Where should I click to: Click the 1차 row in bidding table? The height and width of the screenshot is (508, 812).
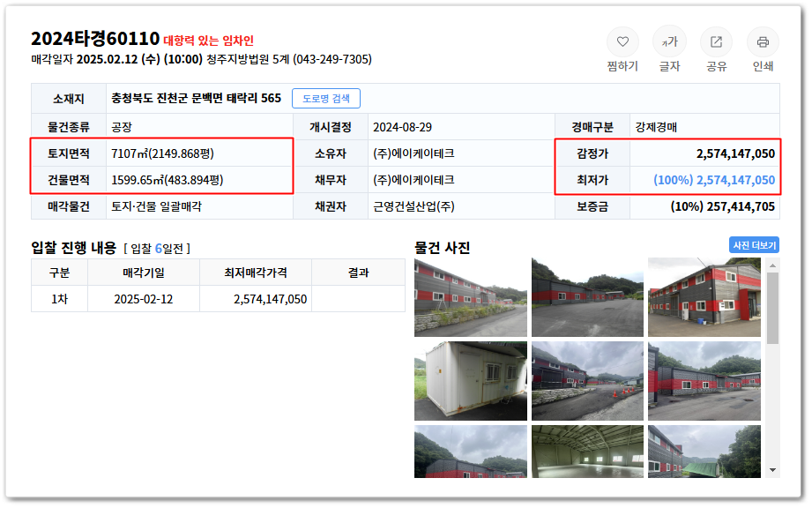point(218,299)
